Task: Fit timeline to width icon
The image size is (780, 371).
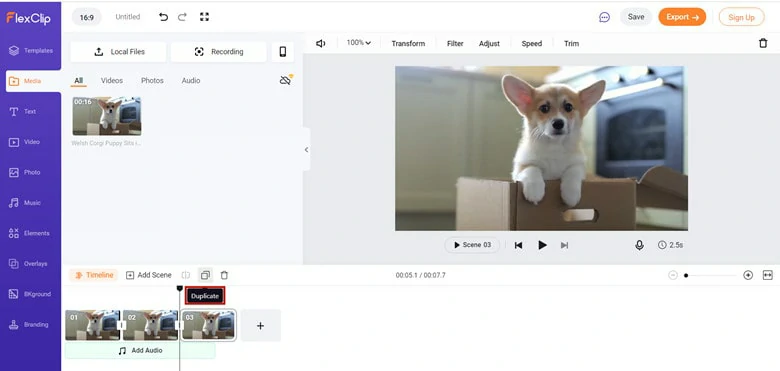Action: coord(768,275)
